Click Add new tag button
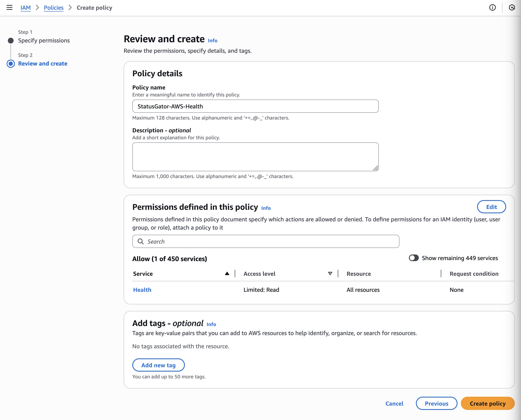521x420 pixels. (158, 365)
